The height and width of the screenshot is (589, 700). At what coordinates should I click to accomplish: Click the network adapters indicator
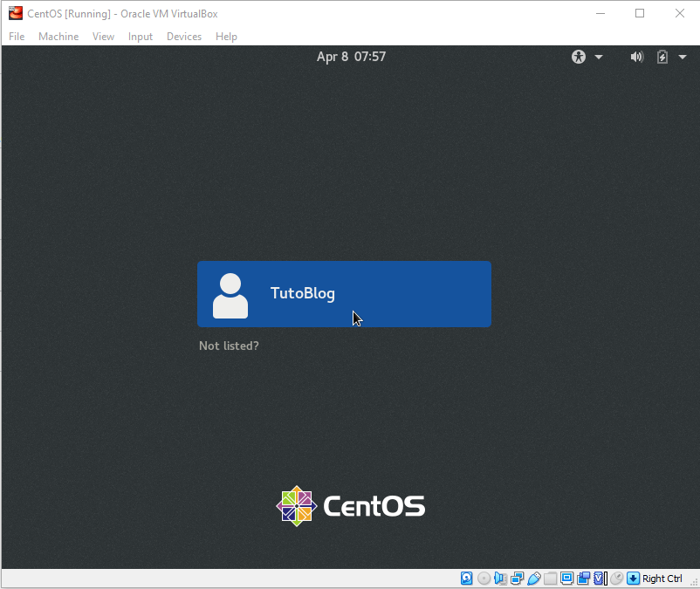pyautogui.click(x=517, y=579)
